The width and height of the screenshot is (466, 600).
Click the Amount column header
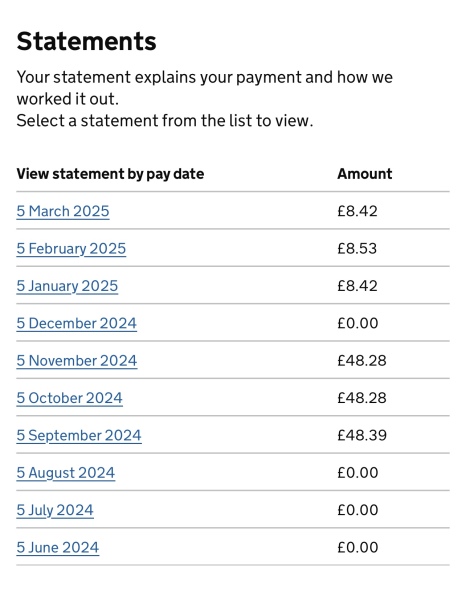click(x=365, y=174)
